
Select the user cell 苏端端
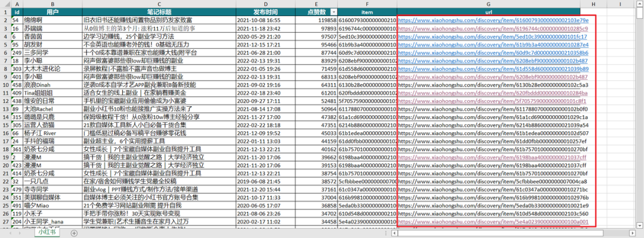[52, 29]
